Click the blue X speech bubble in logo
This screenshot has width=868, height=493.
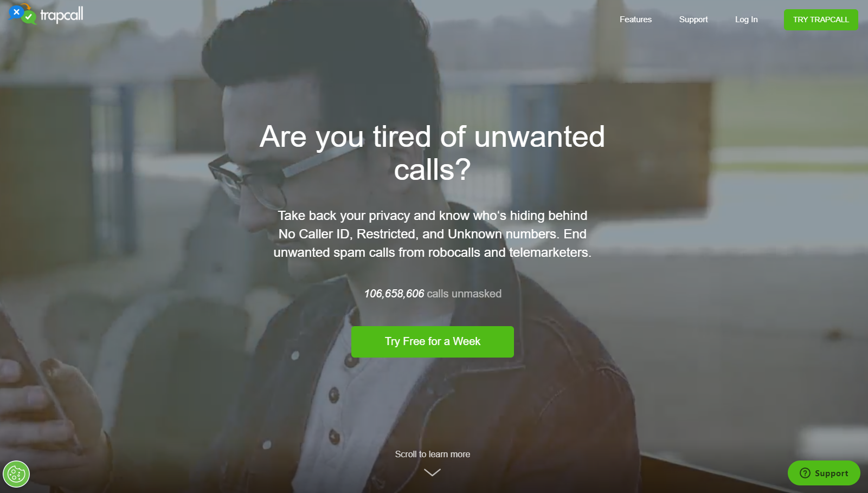point(16,11)
